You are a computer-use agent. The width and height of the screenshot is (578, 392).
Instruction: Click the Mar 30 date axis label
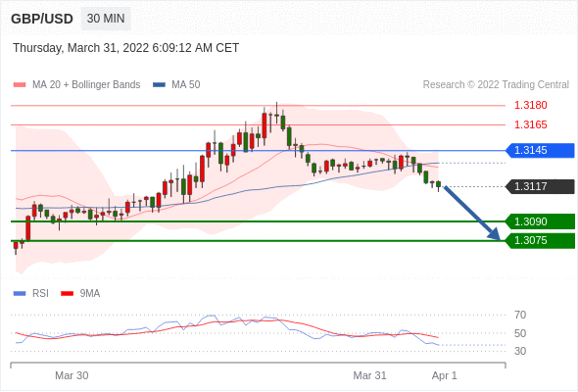click(72, 375)
